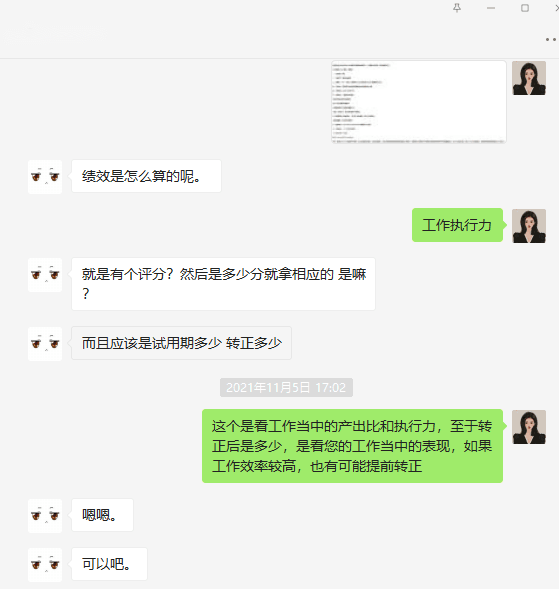Screen dimensions: 559x589
Task: Click the avatar beside 就是有个评分 message
Action: [45, 275]
